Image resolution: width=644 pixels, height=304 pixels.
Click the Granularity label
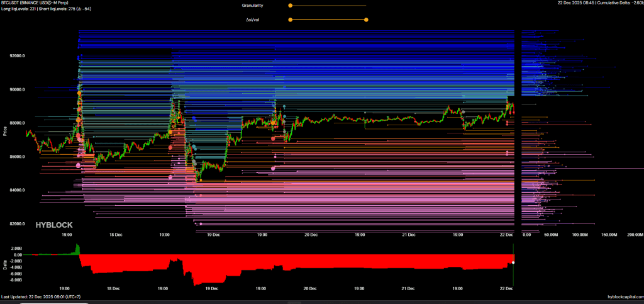[x=252, y=5]
